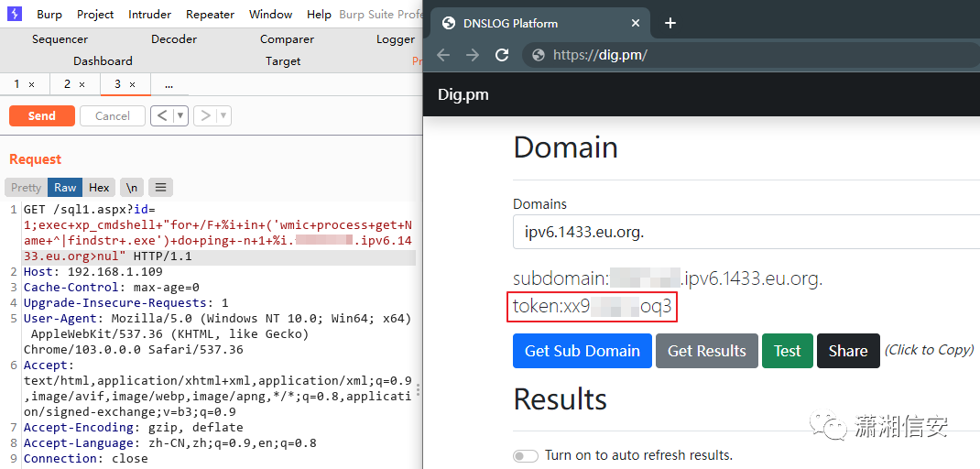Click the Dig.pm site header link

[x=463, y=95]
